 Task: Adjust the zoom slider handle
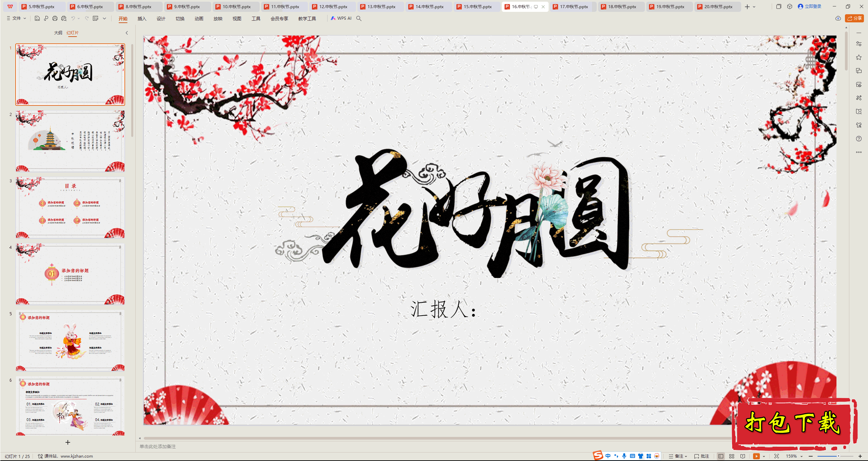pyautogui.click(x=838, y=456)
